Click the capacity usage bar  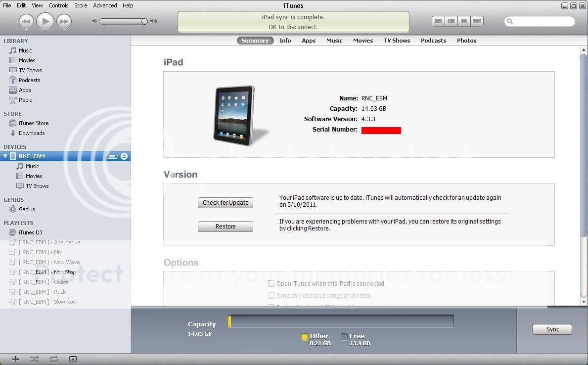[341, 321]
